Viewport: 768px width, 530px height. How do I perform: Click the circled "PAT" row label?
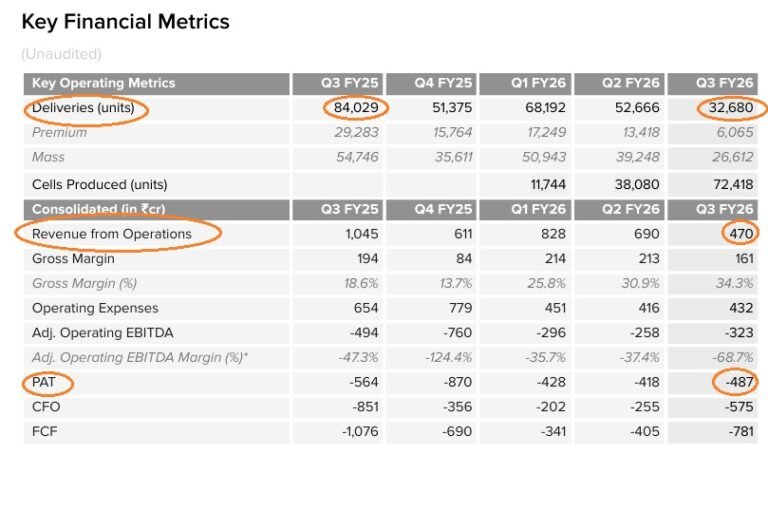point(45,382)
